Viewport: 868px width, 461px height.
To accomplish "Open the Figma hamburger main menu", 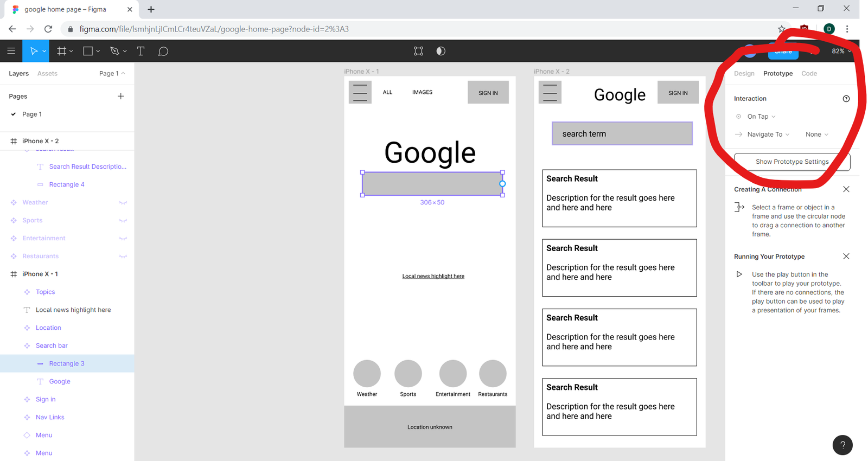I will (x=11, y=51).
